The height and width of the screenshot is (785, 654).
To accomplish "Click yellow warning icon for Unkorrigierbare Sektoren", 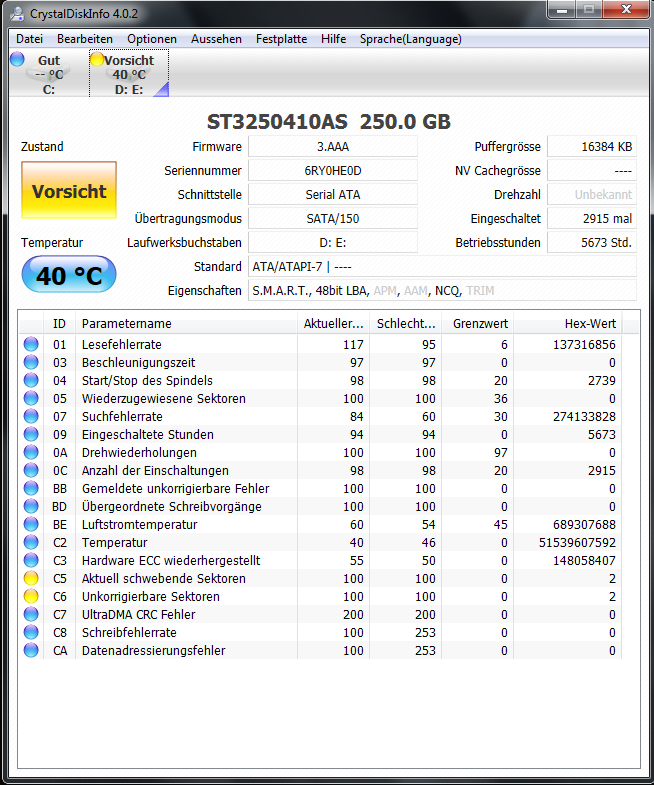I will pyautogui.click(x=31, y=597).
